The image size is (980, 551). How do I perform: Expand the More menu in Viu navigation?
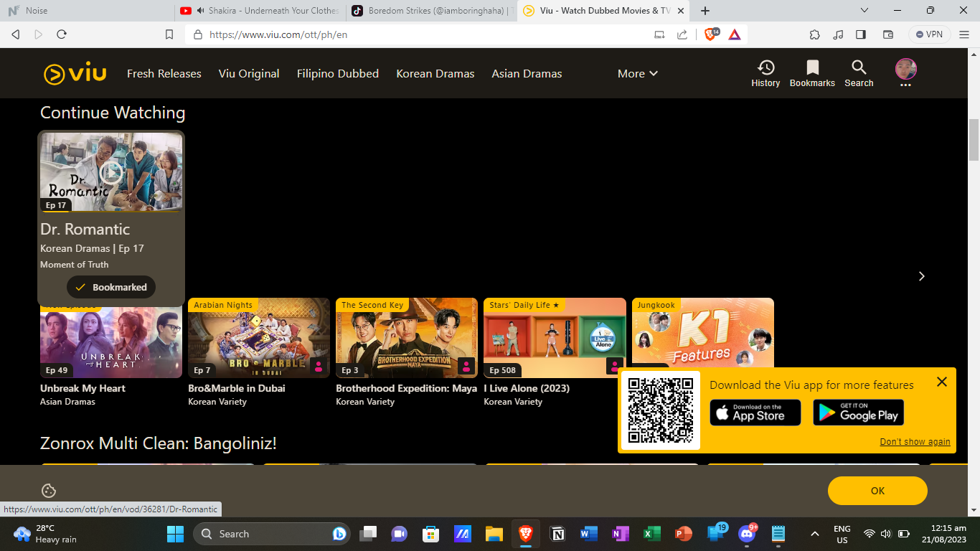(638, 73)
